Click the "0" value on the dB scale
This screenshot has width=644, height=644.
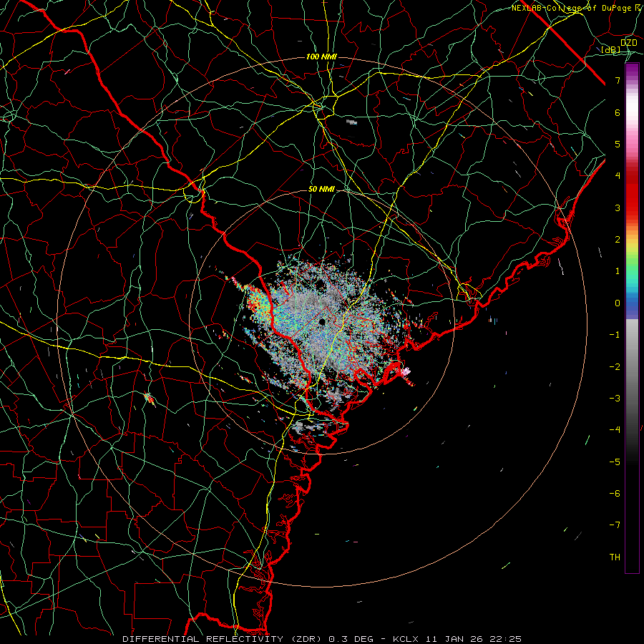[618, 303]
